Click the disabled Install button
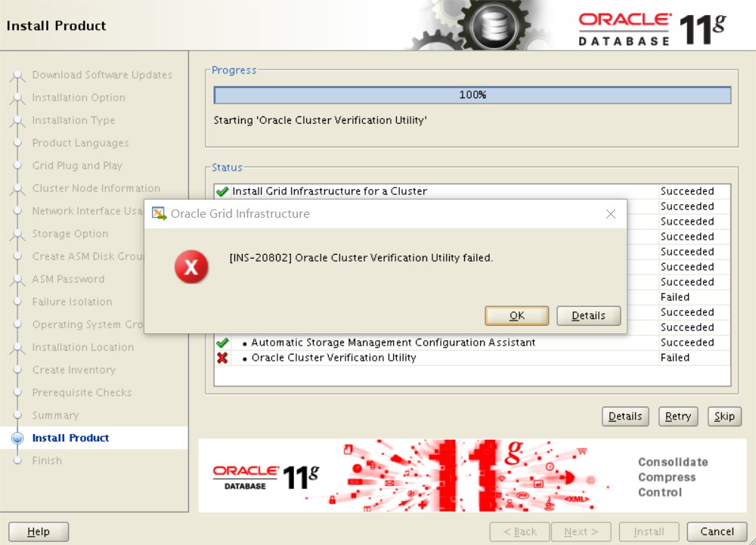This screenshot has width=756, height=545. (x=649, y=531)
